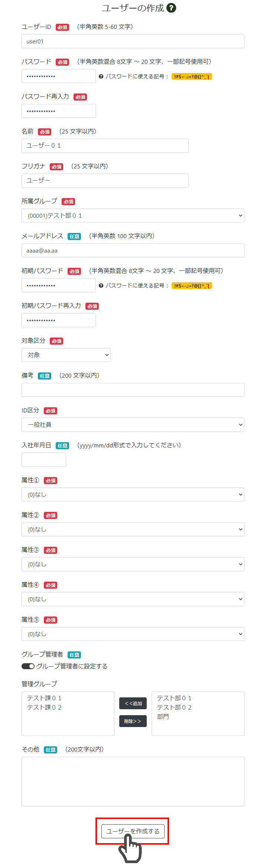Expand the 属性① dropdown

(x=133, y=494)
